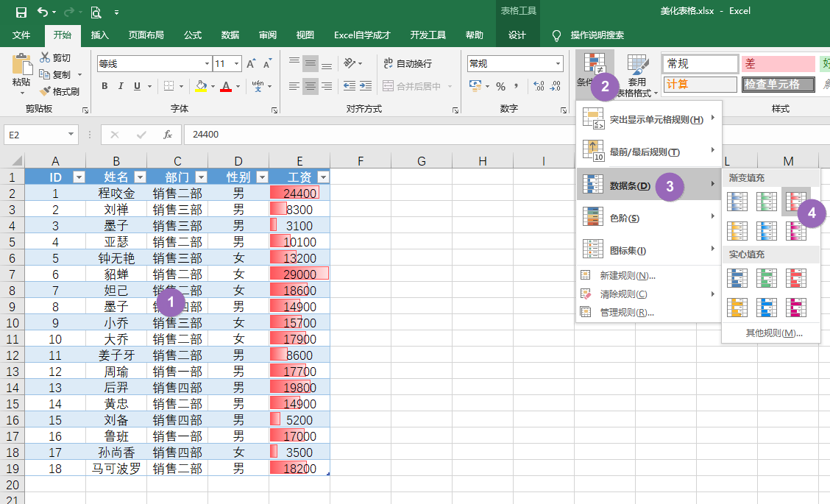Click the fill color paint bucket icon

(201, 86)
